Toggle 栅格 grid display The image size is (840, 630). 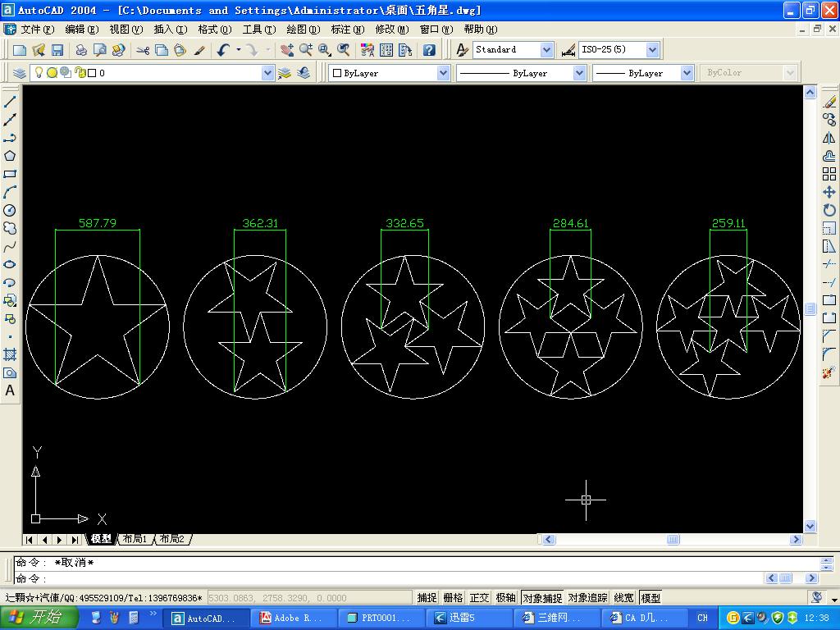coord(453,597)
